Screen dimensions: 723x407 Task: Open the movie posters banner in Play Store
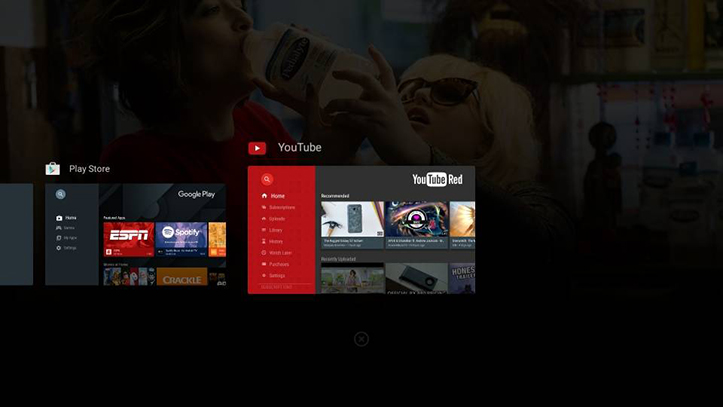coord(129,277)
